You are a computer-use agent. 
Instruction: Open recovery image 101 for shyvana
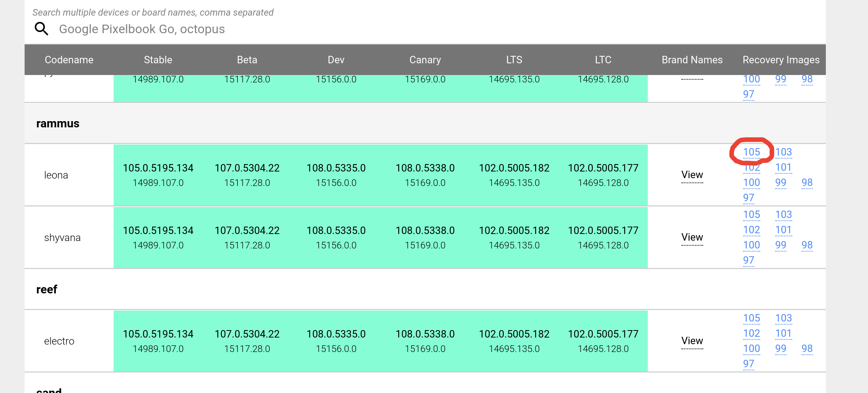(x=783, y=230)
